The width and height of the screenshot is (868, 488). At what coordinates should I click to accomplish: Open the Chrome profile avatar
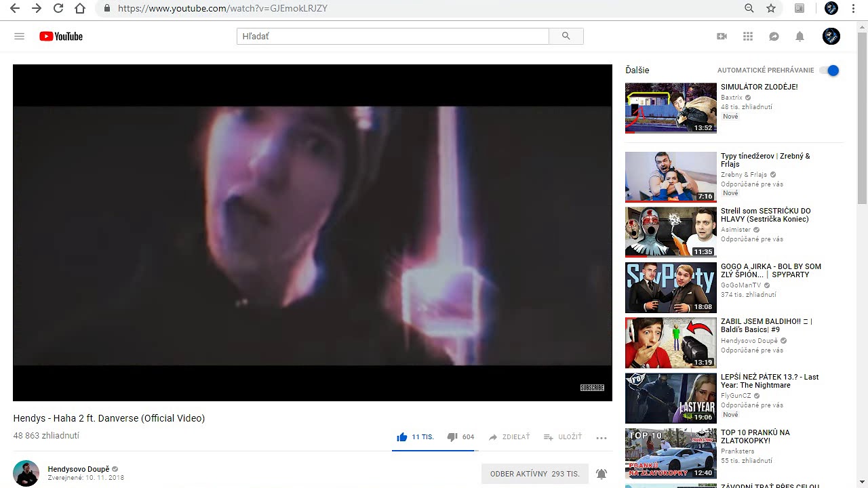[831, 8]
